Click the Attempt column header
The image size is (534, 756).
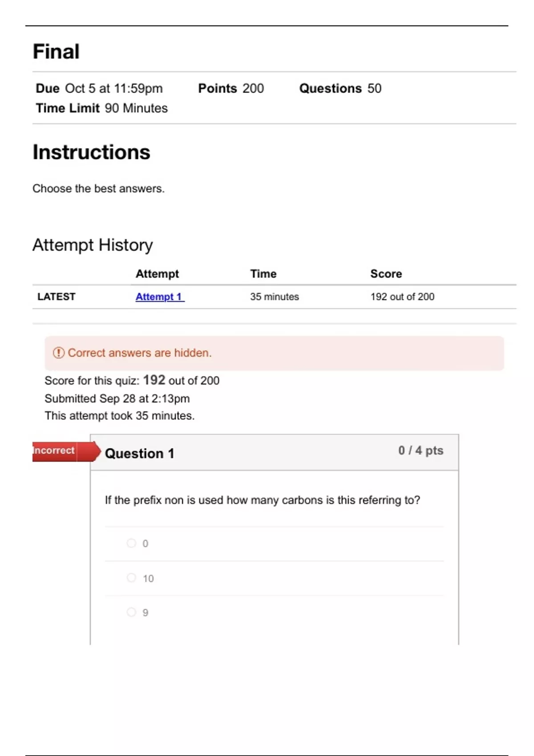tap(157, 274)
